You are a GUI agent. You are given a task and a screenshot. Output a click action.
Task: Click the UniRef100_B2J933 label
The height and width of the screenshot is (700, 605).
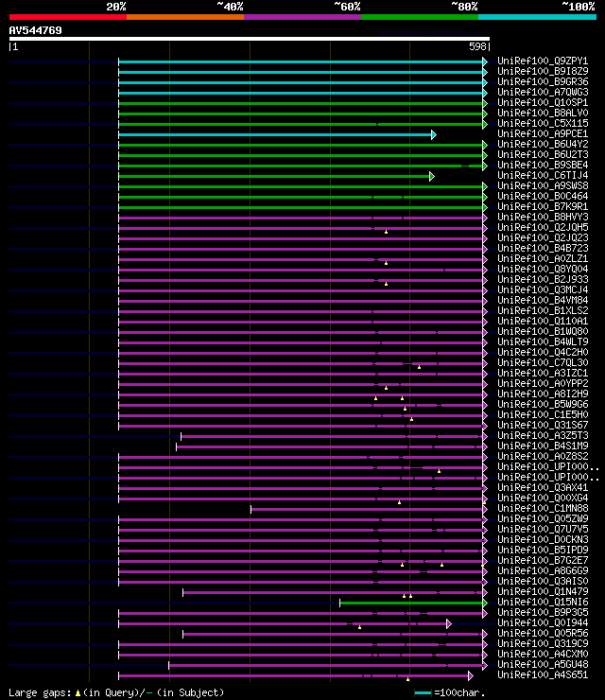pos(543,279)
